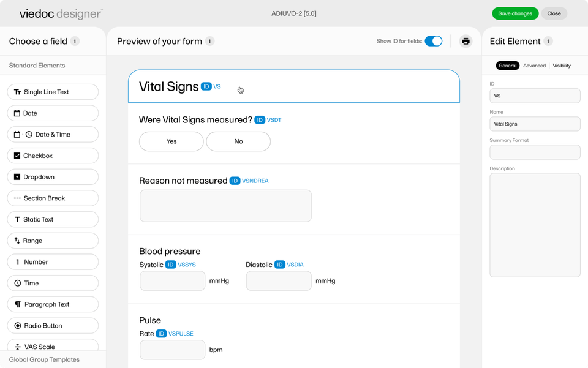Select the Number field type
The width and height of the screenshot is (588, 368).
[52, 261]
